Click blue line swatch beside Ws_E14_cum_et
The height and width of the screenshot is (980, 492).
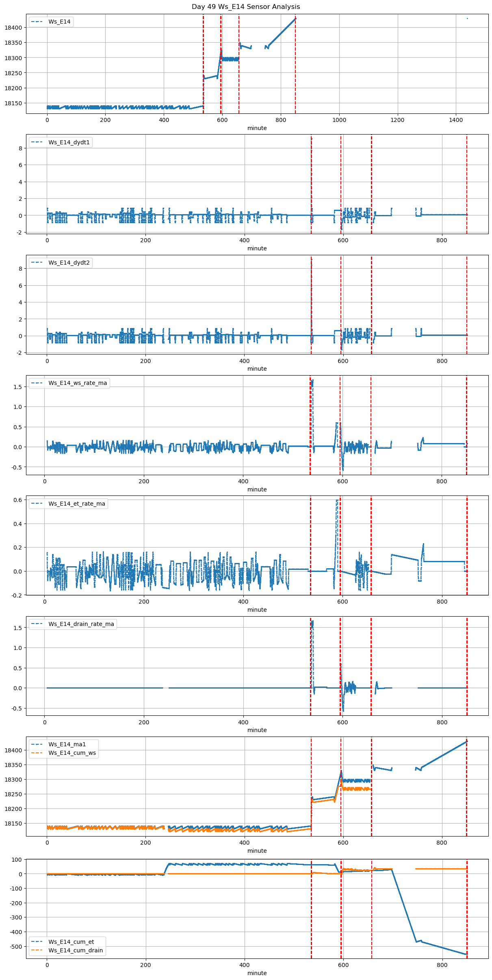click(37, 942)
